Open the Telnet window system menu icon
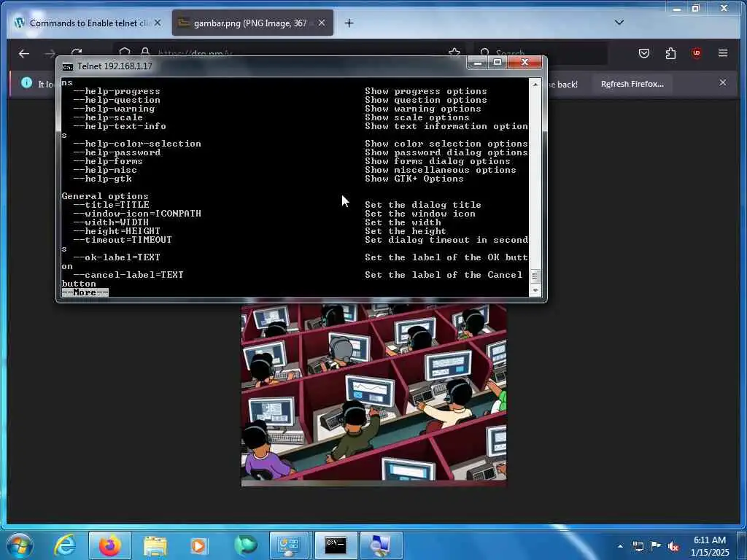 68,66
